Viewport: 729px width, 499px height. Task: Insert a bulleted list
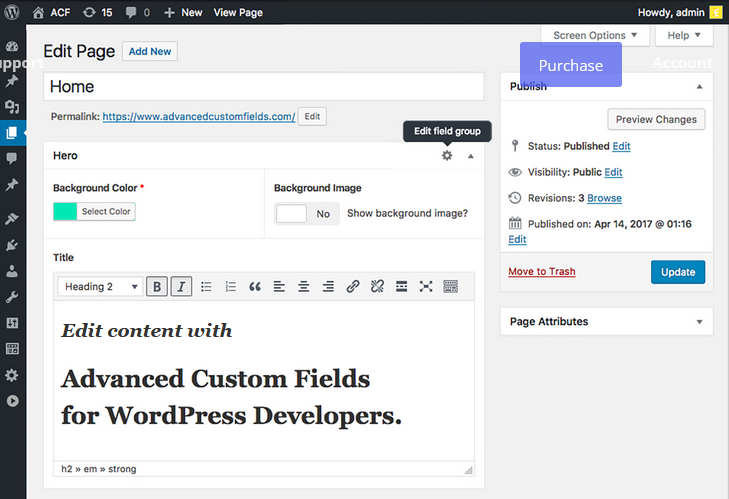coord(206,286)
